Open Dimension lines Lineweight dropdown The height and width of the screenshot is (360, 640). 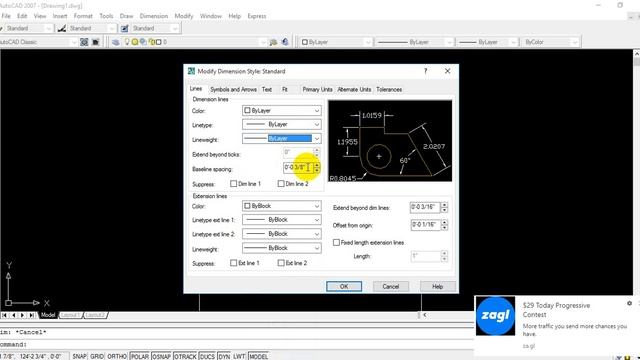(282, 139)
